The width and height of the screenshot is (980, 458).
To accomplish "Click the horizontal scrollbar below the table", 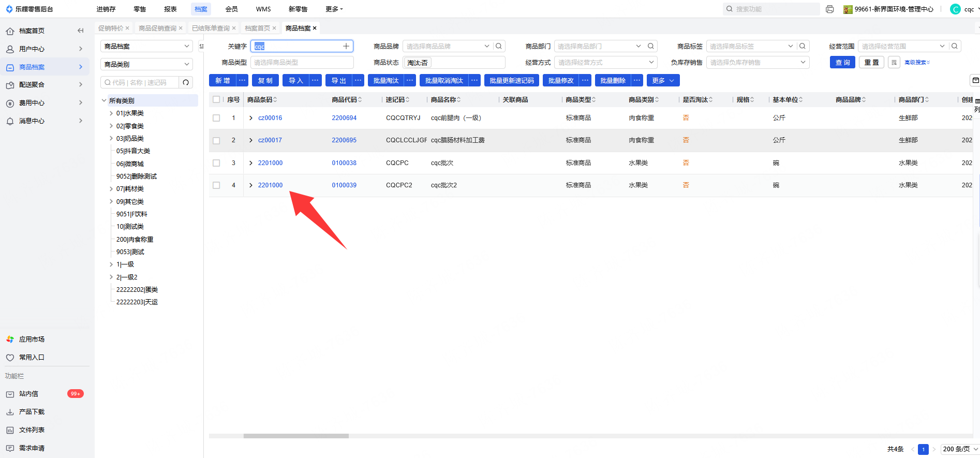I will pos(296,436).
